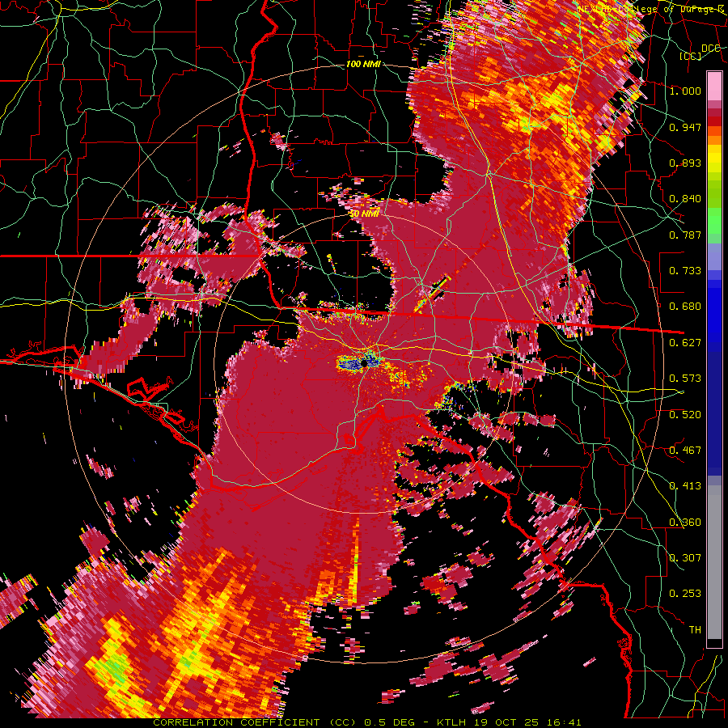Click the 0.627 legend value
Screen dimensions: 728x728
pos(685,343)
